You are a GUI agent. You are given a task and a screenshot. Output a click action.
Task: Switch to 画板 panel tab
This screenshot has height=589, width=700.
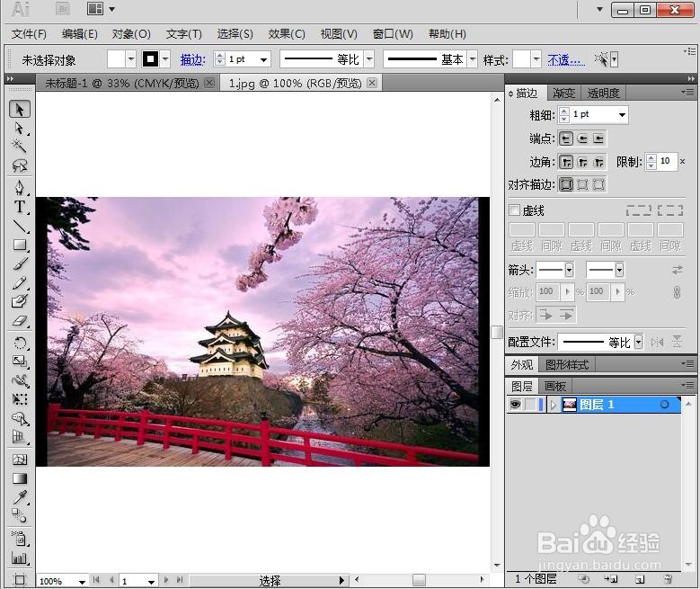555,386
